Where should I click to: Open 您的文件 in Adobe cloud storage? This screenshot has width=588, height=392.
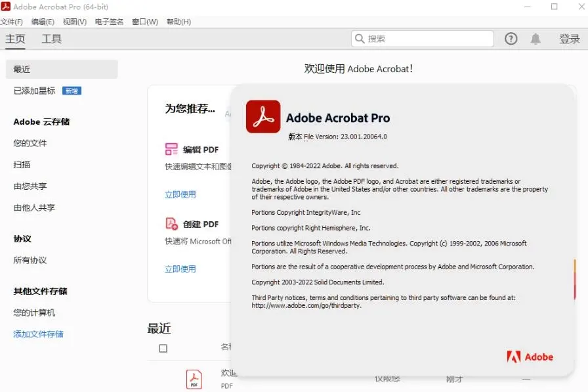pos(30,143)
